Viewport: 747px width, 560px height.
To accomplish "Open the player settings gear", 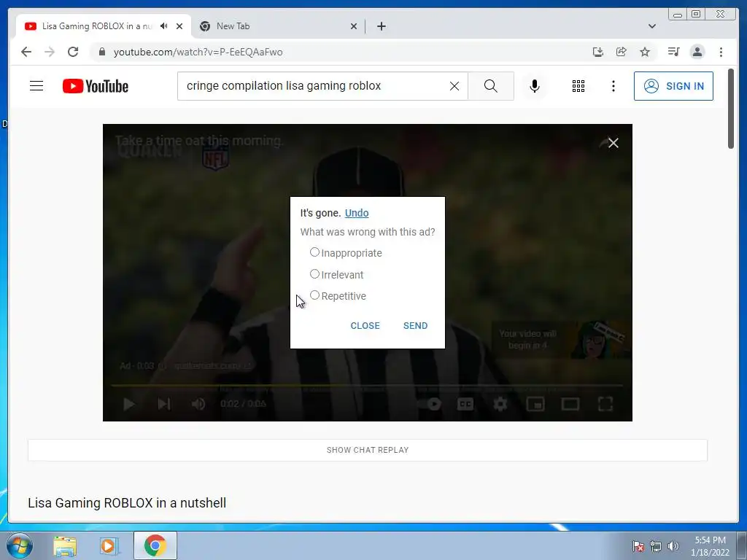I will pos(500,404).
